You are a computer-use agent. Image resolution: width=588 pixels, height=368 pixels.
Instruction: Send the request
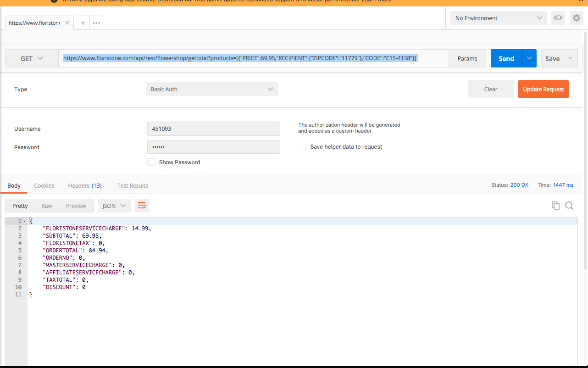(506, 58)
